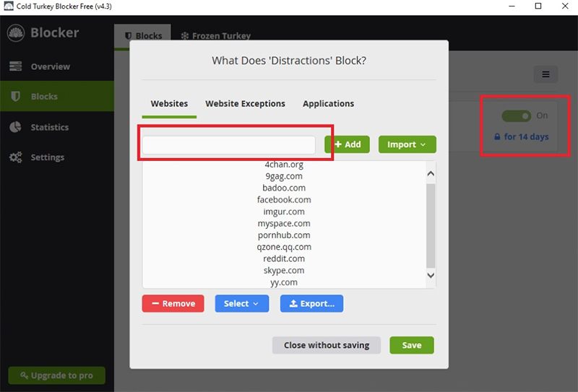Screen dimensions: 578x392
Task: Click the Overview sidebar icon
Action: [16, 66]
